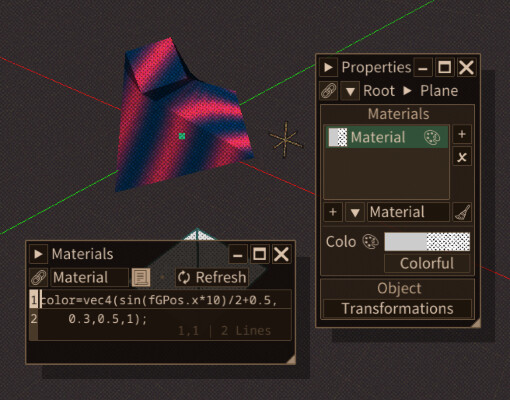Collapse the Materials window with play arrow

point(38,254)
